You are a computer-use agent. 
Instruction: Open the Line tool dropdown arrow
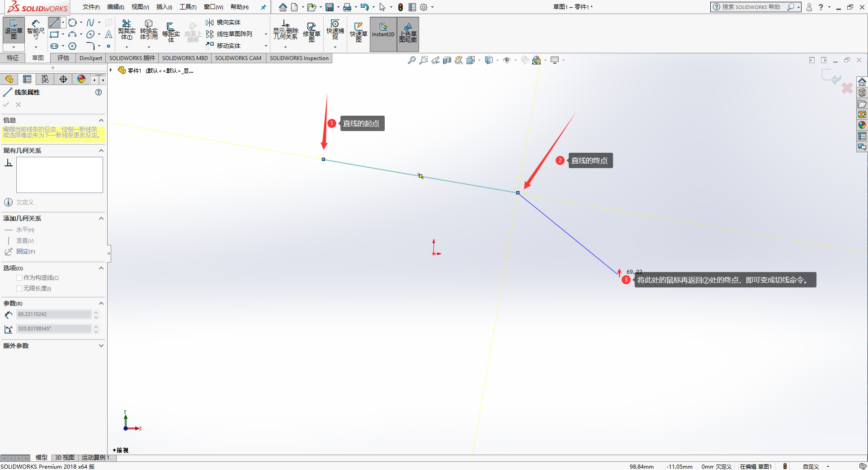pos(63,23)
